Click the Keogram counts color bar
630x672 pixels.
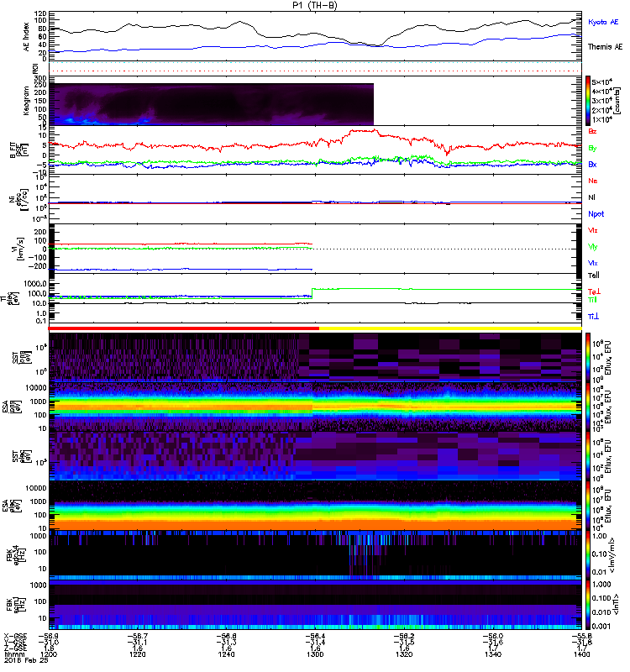[x=587, y=101]
